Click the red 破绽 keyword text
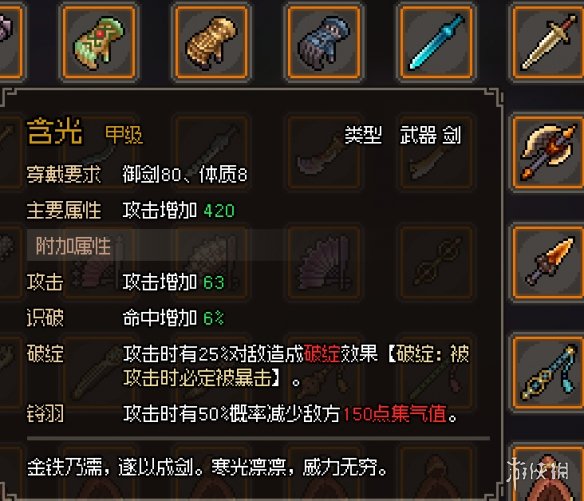This screenshot has height=501, width=584. (x=322, y=353)
